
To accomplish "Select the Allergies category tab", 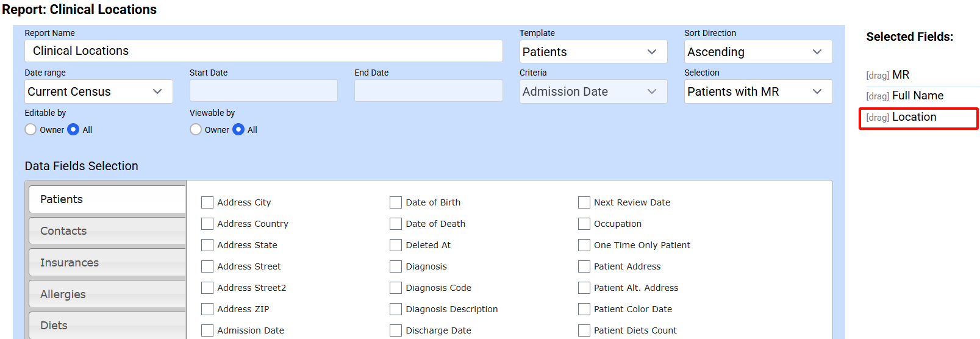I will coord(107,294).
